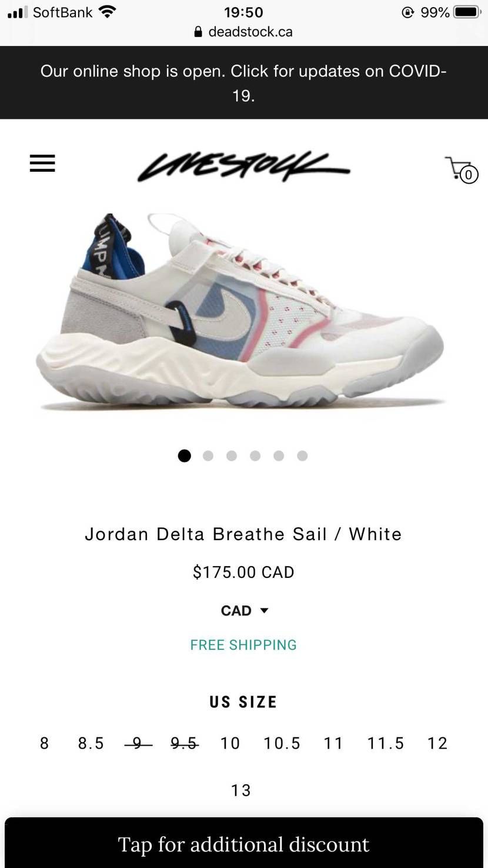The image size is (488, 868).
Task: Go to the third product image dot
Action: [x=232, y=455]
